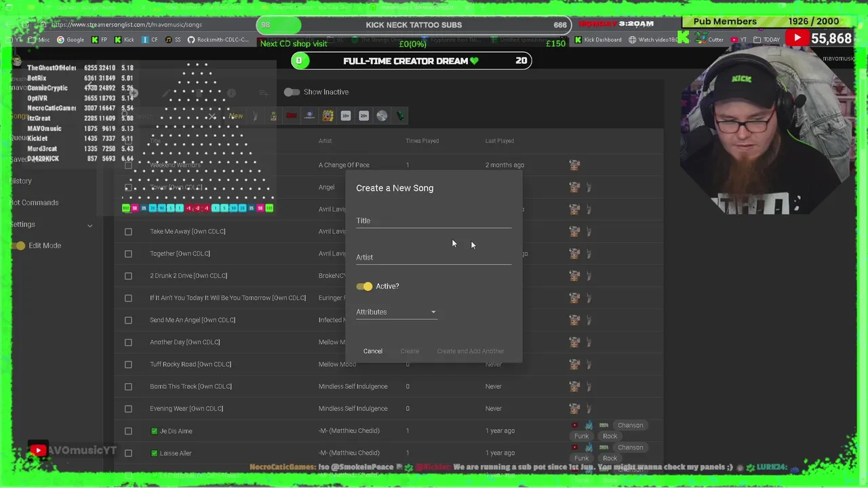Click avatar icon in Send Me An Angel row
868x488 pixels.
click(574, 320)
